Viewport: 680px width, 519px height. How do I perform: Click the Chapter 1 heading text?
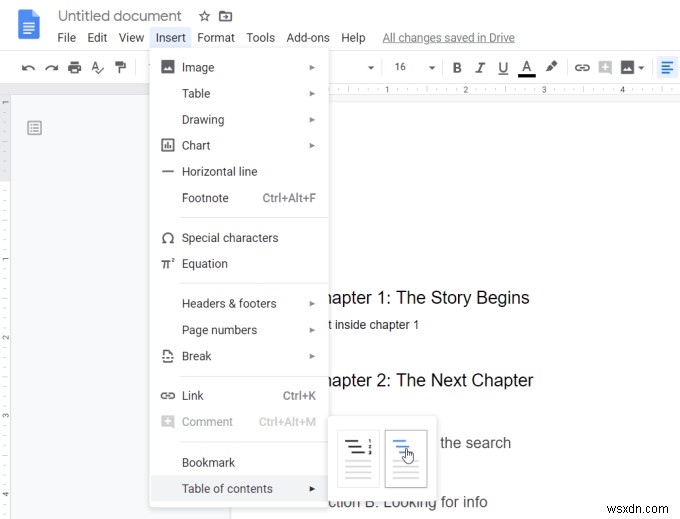point(428,298)
